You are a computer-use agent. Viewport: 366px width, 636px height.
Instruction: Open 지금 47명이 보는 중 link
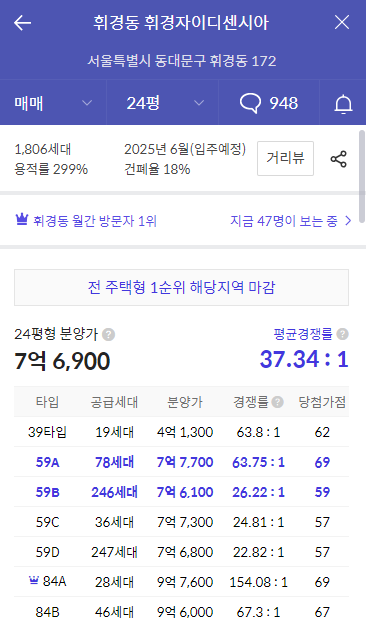click(284, 221)
